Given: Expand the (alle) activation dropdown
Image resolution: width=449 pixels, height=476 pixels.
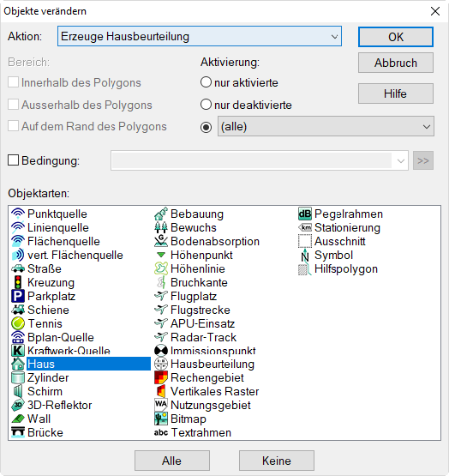Looking at the screenshot, I should (326, 126).
